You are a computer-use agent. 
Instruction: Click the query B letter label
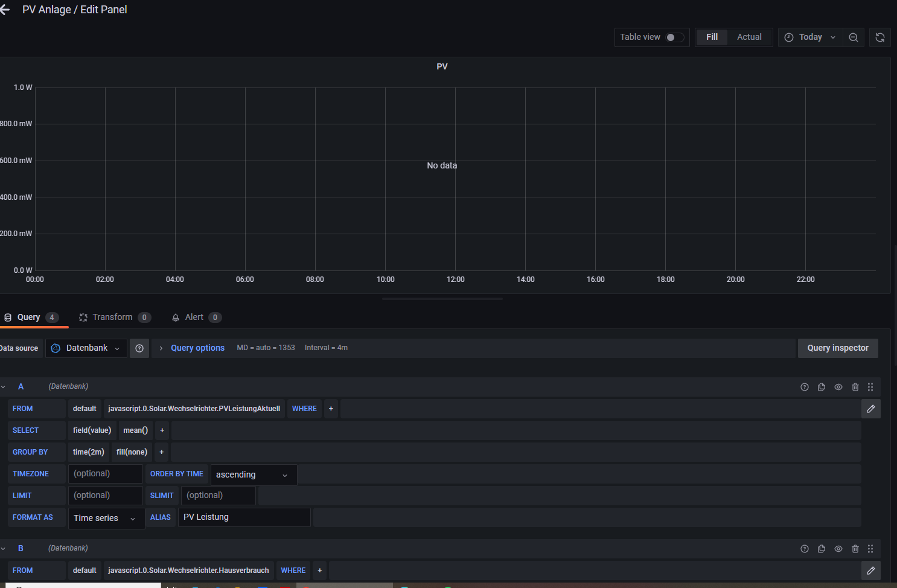pos(21,549)
